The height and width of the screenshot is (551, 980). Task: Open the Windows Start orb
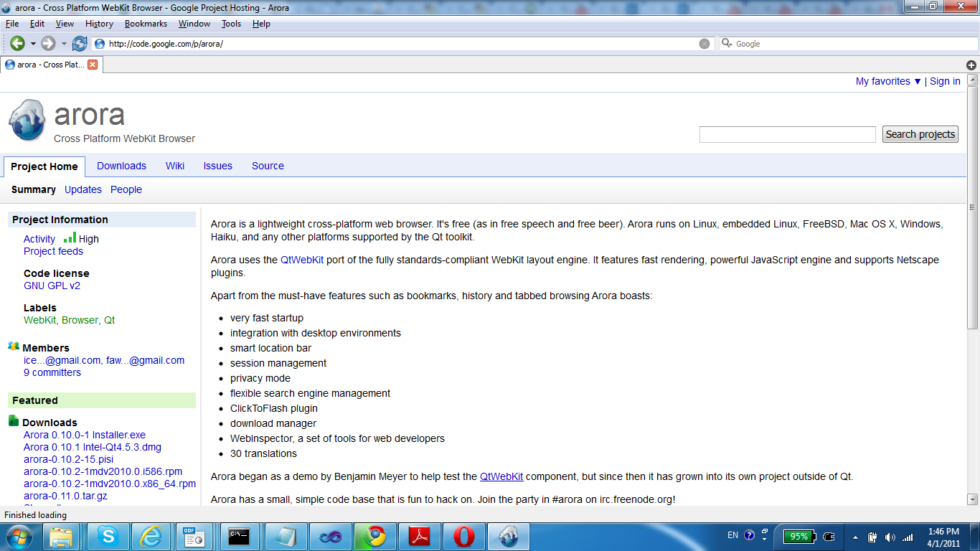pyautogui.click(x=19, y=536)
